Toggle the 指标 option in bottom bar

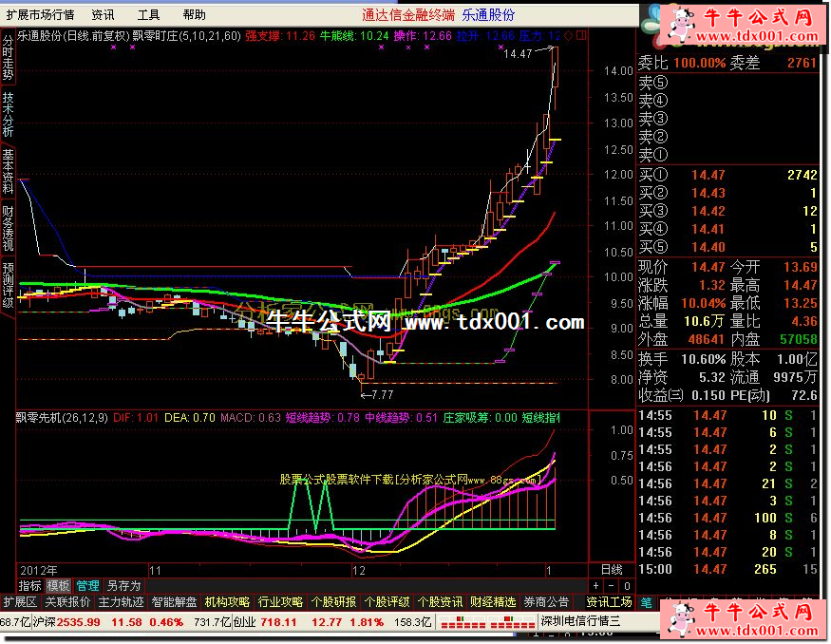30,585
